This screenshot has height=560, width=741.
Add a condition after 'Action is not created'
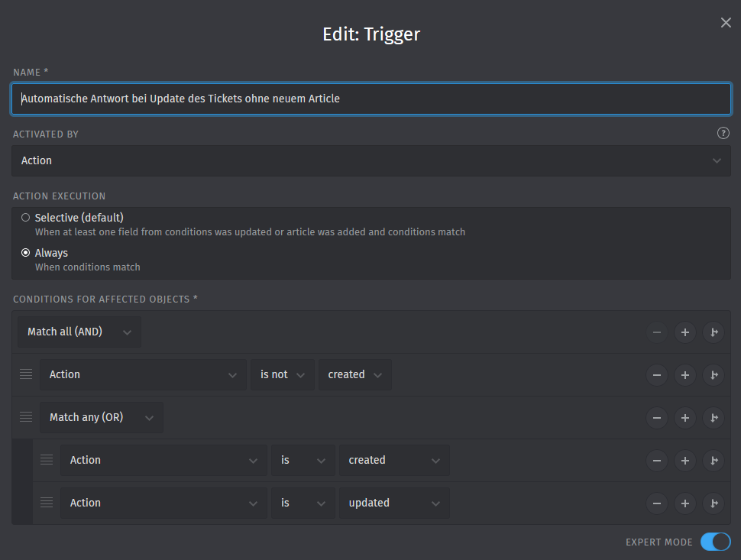point(684,375)
